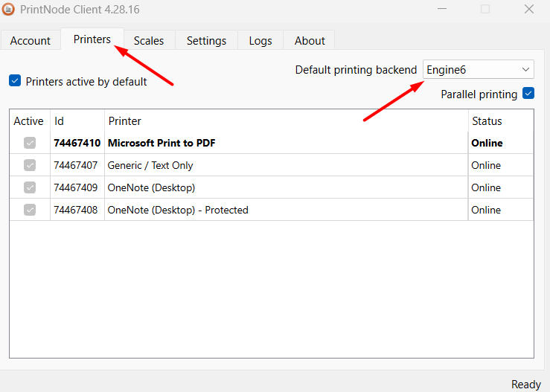
Task: Click the Id column header
Action: point(59,121)
